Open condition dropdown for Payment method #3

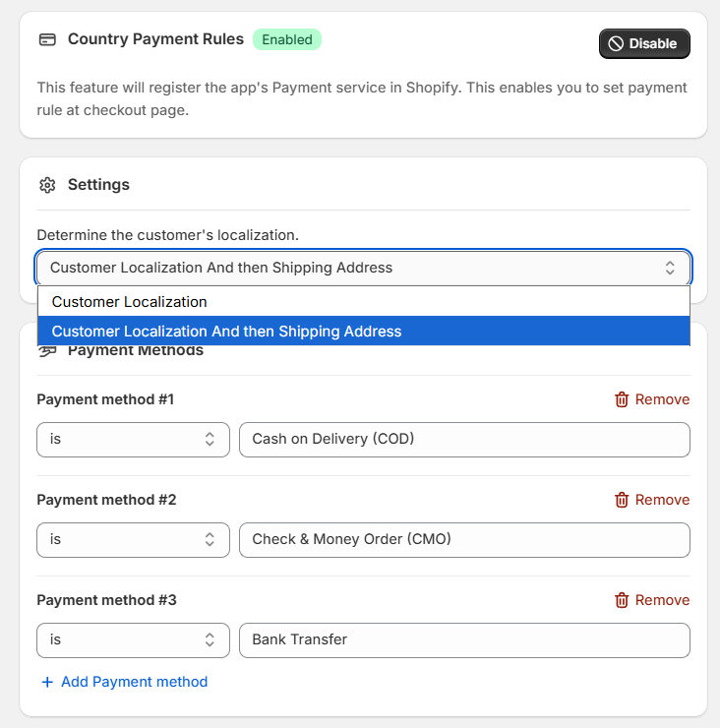click(133, 640)
